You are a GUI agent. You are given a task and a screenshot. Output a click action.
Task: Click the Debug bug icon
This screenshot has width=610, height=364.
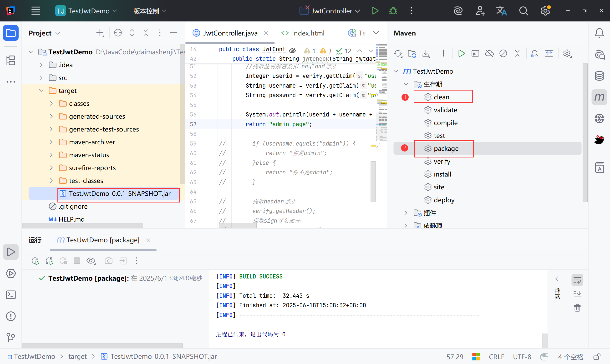(393, 11)
